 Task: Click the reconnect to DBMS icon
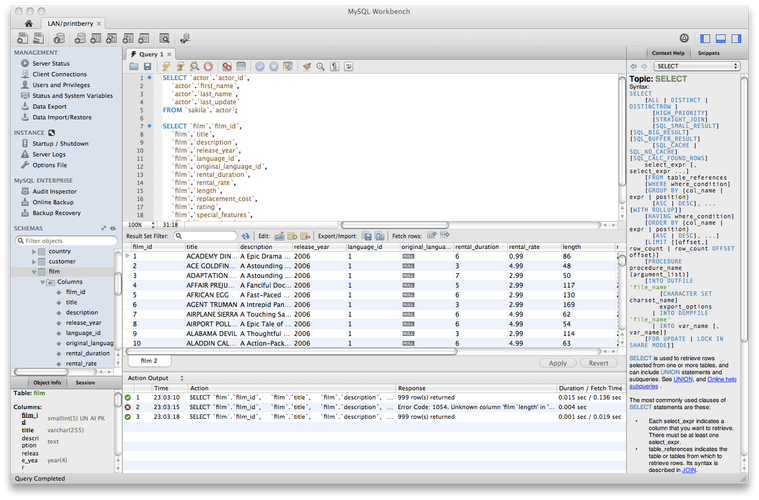(184, 38)
